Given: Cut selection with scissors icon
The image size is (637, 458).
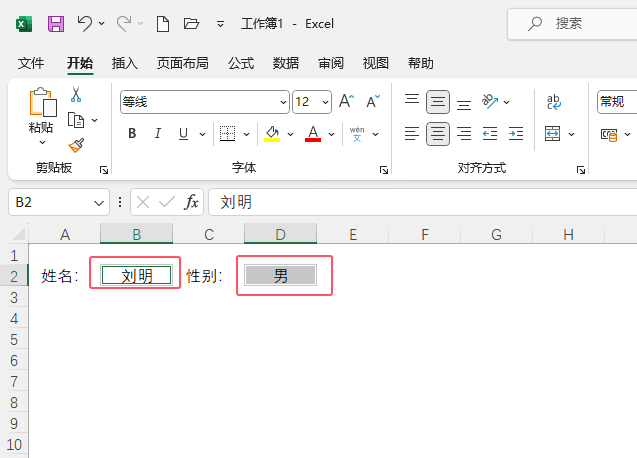Looking at the screenshot, I should [76, 94].
